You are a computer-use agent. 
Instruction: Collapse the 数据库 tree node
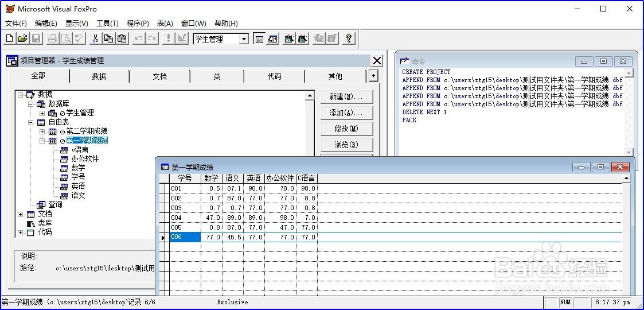pyautogui.click(x=30, y=104)
